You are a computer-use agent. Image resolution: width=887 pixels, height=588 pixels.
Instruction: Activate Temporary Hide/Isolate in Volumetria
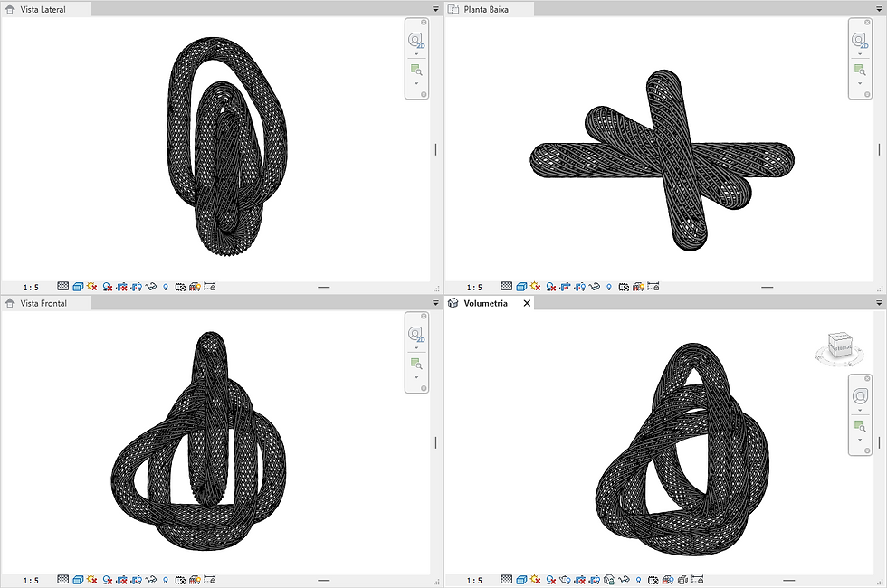click(624, 579)
